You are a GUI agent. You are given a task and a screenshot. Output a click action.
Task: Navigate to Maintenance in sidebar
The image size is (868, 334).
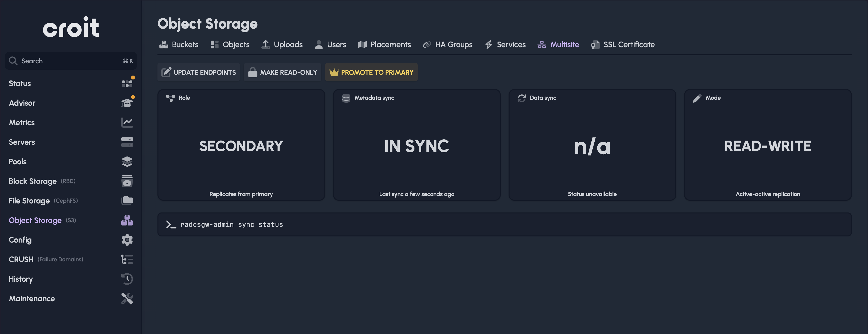point(32,298)
